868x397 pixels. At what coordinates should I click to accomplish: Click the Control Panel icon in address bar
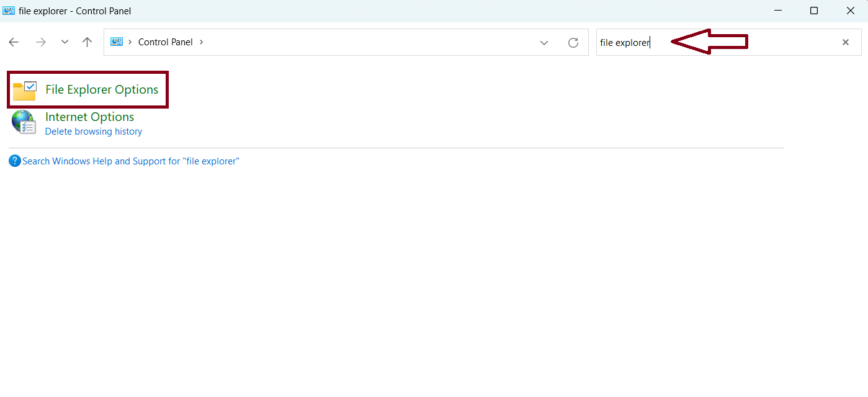coord(117,42)
